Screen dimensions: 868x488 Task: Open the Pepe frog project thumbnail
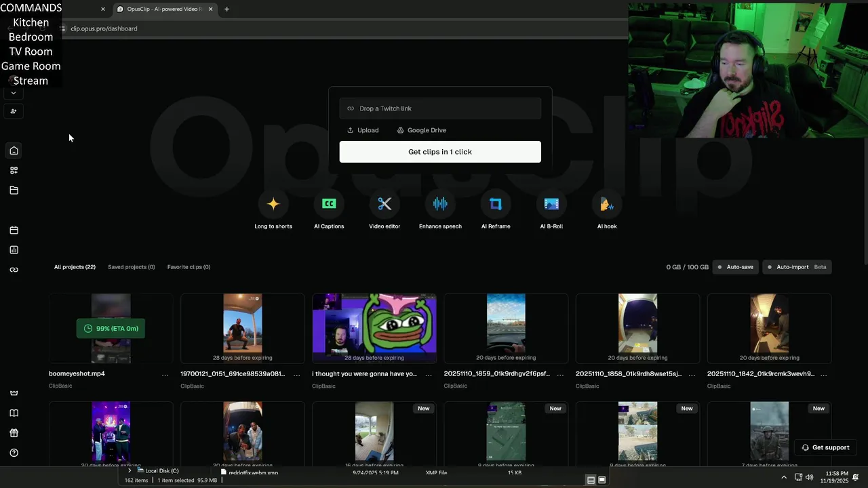374,329
